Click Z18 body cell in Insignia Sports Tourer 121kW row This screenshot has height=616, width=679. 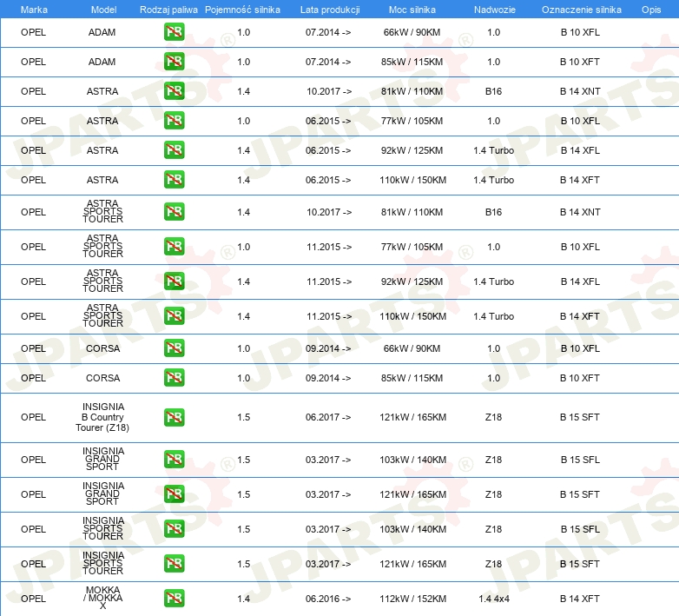(x=494, y=564)
